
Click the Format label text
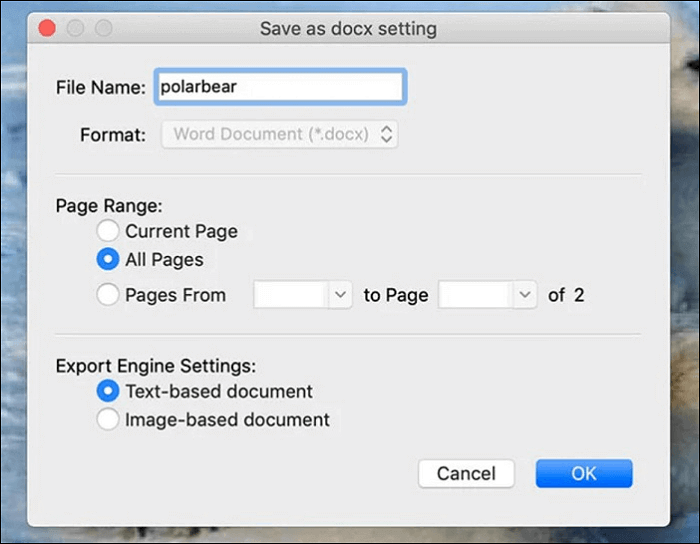pyautogui.click(x=113, y=133)
